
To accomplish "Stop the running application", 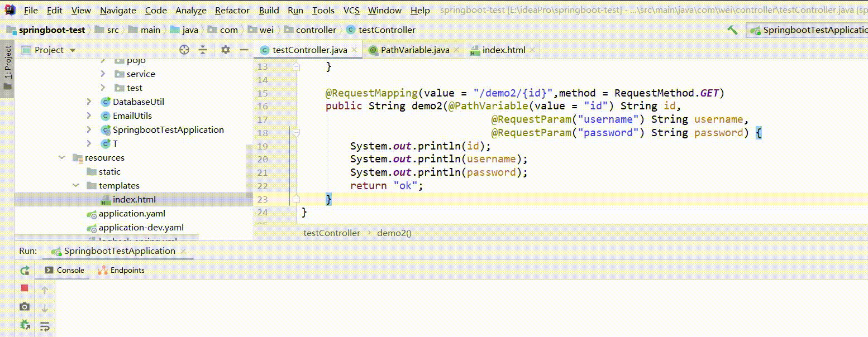I will coord(25,288).
